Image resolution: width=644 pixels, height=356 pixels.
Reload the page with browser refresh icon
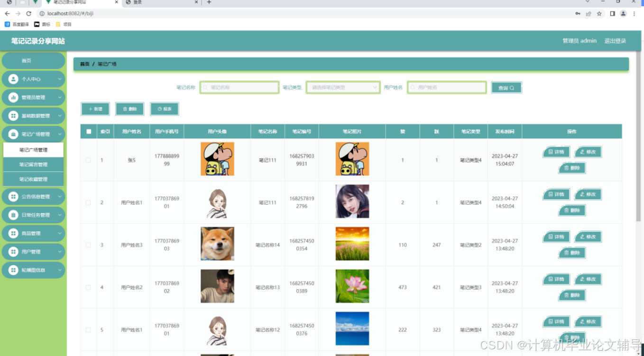28,14
